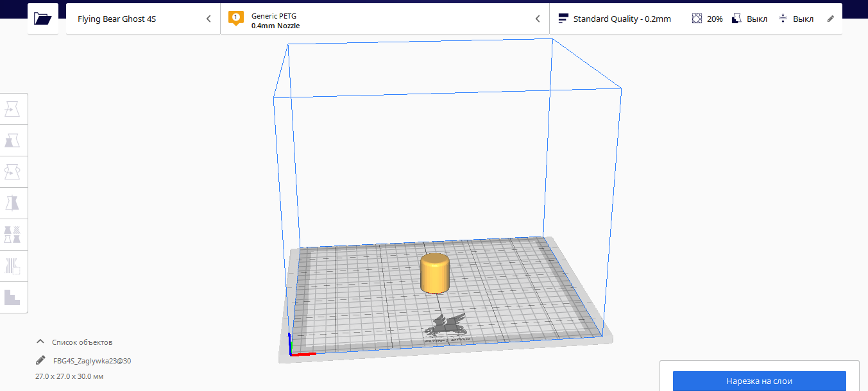This screenshot has width=868, height=391.
Task: Select the Scale tool in left toolbar
Action: click(x=13, y=140)
